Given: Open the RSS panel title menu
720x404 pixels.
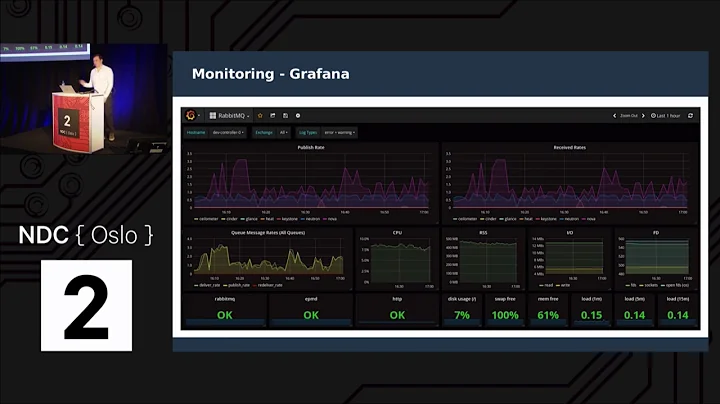Looking at the screenshot, I should click(x=483, y=233).
